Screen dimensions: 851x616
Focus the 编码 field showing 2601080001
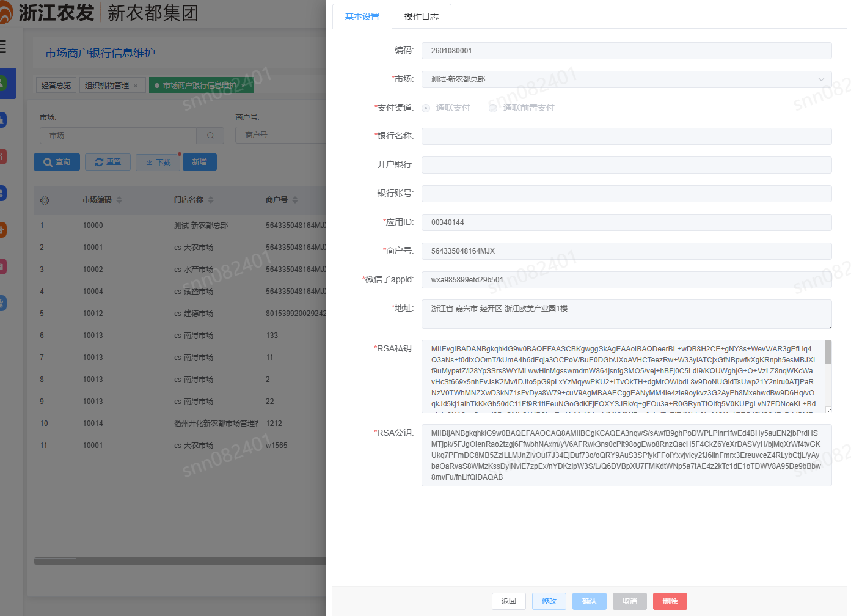point(627,51)
